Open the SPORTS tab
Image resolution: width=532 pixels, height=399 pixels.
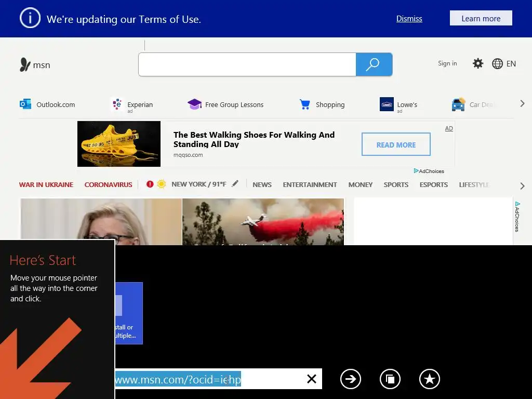pos(396,184)
